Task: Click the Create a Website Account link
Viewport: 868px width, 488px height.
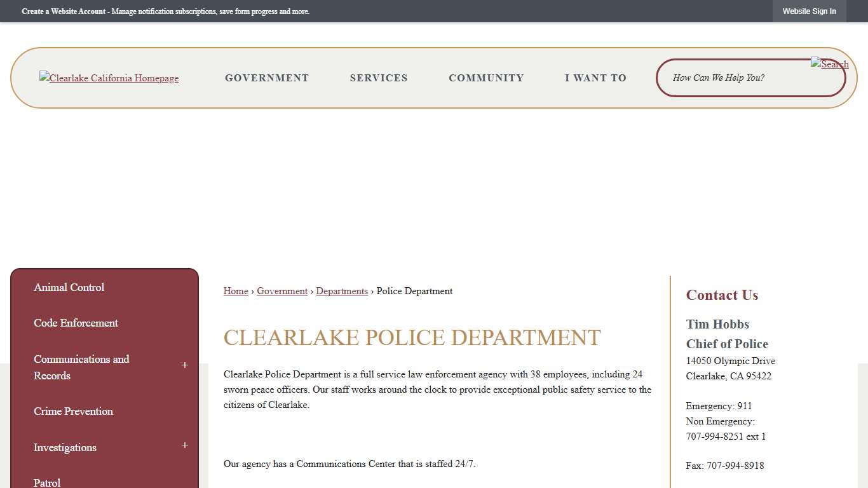Action: (64, 11)
